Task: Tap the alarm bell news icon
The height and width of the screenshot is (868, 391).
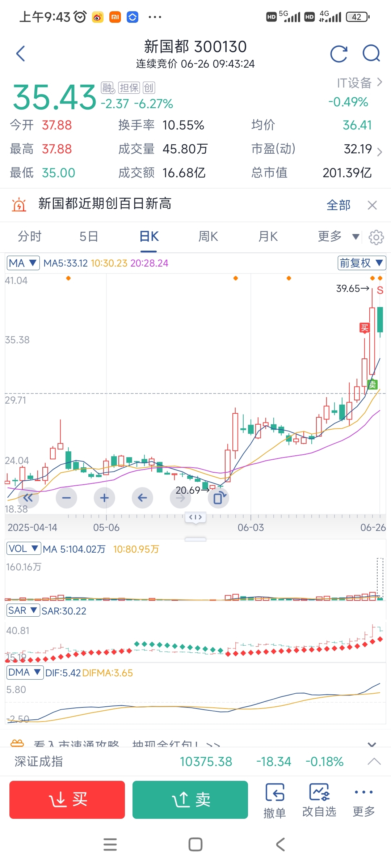Action: pyautogui.click(x=19, y=205)
